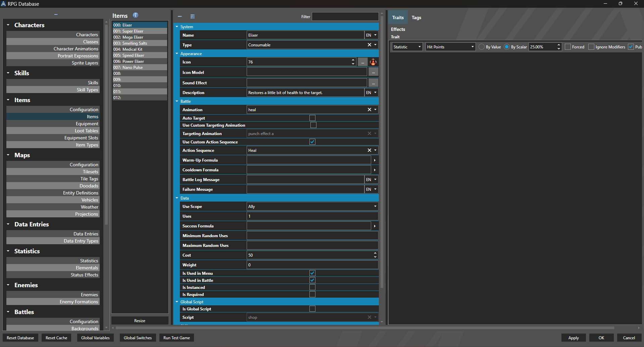
Task: Click the potion icon preview in Icon row
Action: click(373, 62)
